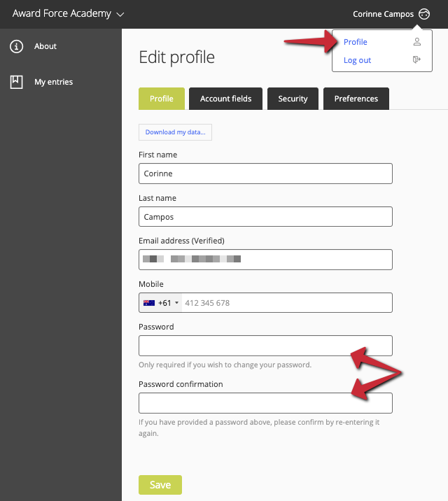Choose Profile from the user menu
This screenshot has width=448, height=501.
(x=356, y=42)
